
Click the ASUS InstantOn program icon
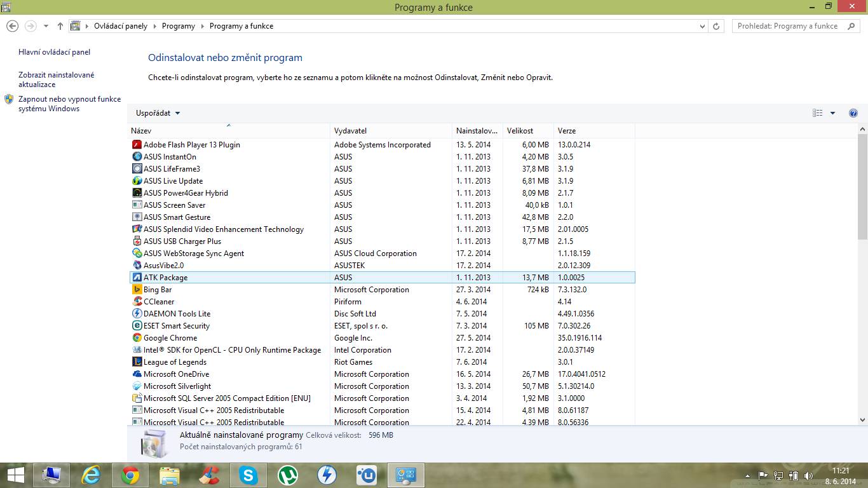tap(137, 157)
